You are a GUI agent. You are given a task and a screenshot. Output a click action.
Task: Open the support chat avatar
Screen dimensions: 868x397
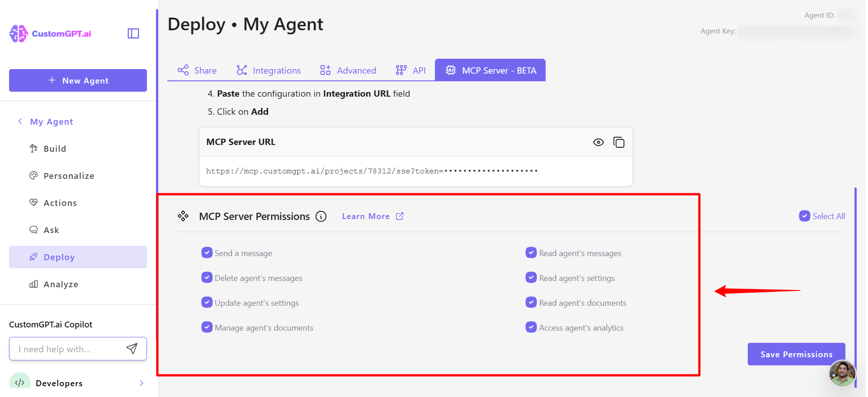(842, 374)
